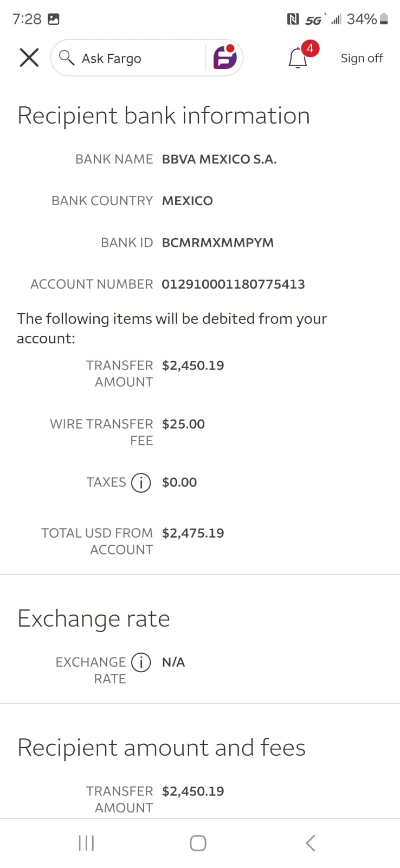Tap the image icon beside the clock

coord(54,20)
